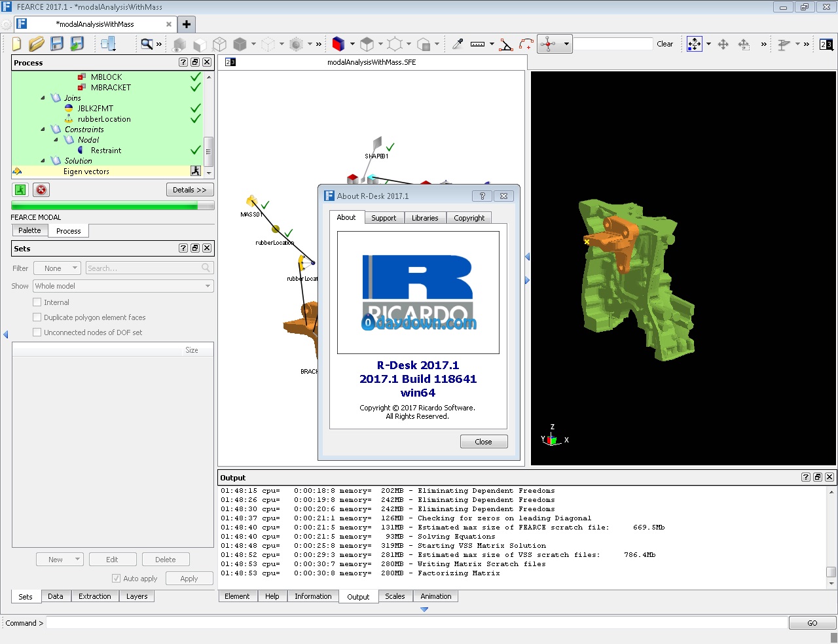The width and height of the screenshot is (838, 644).
Task: Click the Process tree vertical scrollbar thumb
Action: 208,152
